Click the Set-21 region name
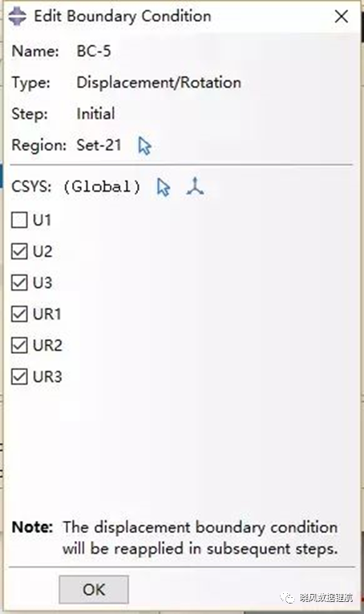364x614 pixels. [99, 145]
